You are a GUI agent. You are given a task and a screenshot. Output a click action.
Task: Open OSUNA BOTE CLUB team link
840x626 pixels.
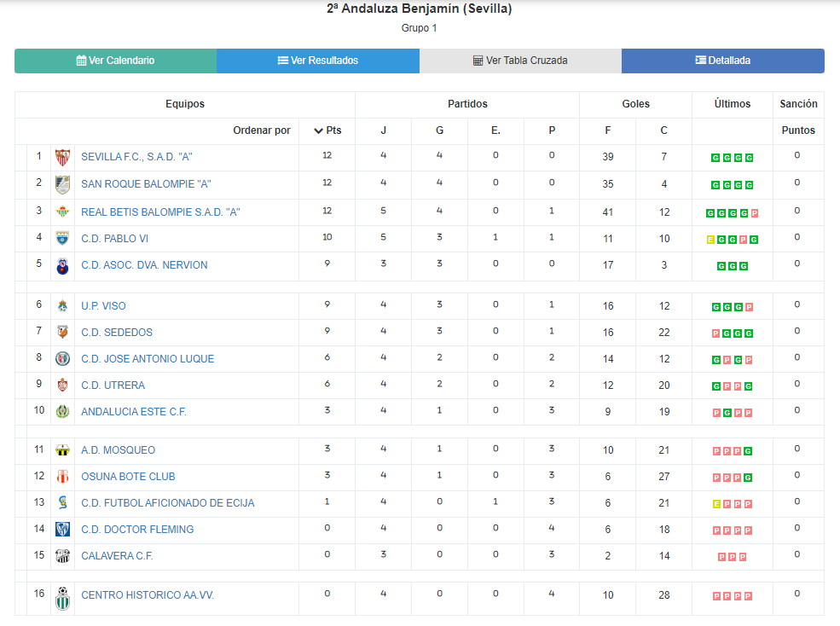128,477
